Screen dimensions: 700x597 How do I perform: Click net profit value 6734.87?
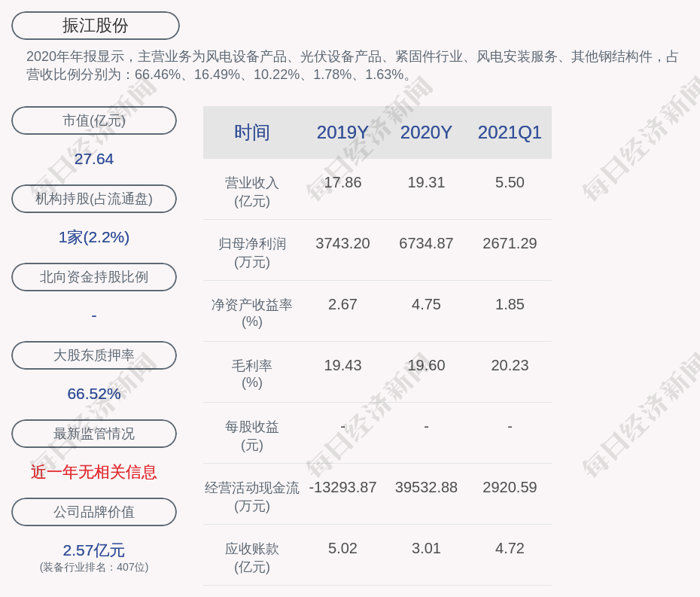[x=426, y=243]
